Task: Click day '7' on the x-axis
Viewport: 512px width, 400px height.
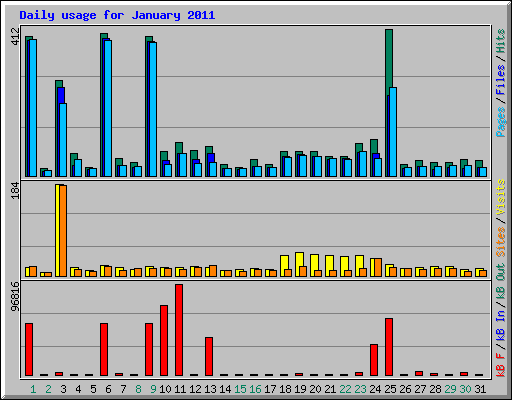Action: tap(123, 389)
